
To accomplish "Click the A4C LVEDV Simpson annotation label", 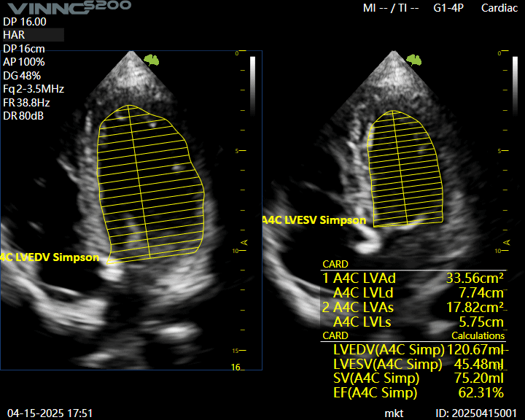I will coord(50,257).
